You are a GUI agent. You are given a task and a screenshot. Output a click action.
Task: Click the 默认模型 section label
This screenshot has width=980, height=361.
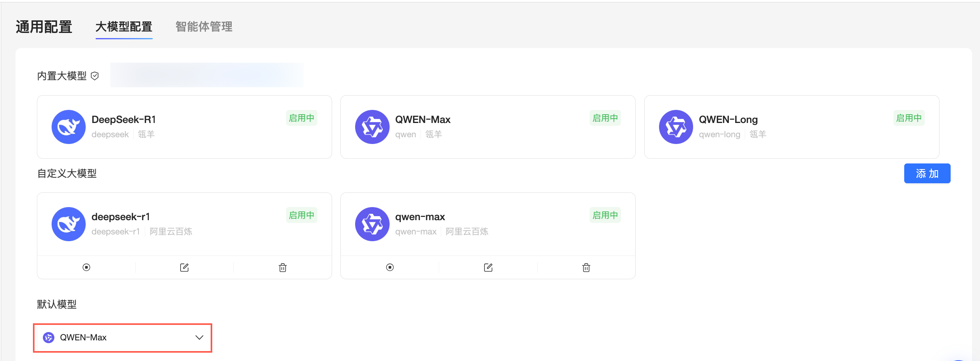57,304
